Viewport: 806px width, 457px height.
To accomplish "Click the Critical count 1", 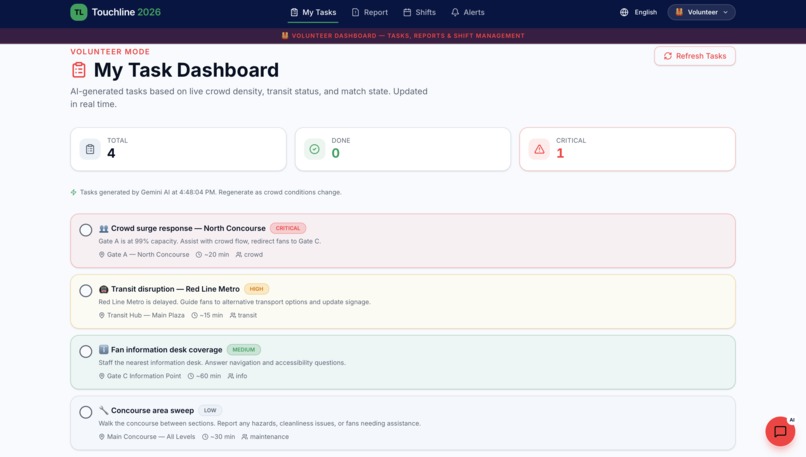I will [x=560, y=153].
